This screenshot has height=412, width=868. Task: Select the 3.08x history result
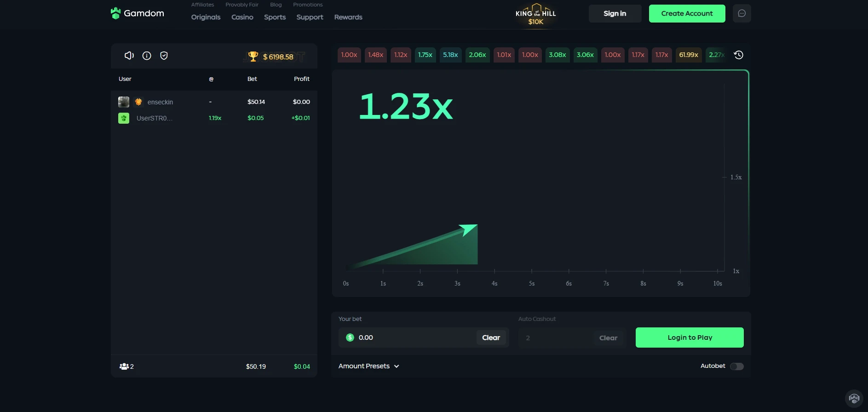558,55
